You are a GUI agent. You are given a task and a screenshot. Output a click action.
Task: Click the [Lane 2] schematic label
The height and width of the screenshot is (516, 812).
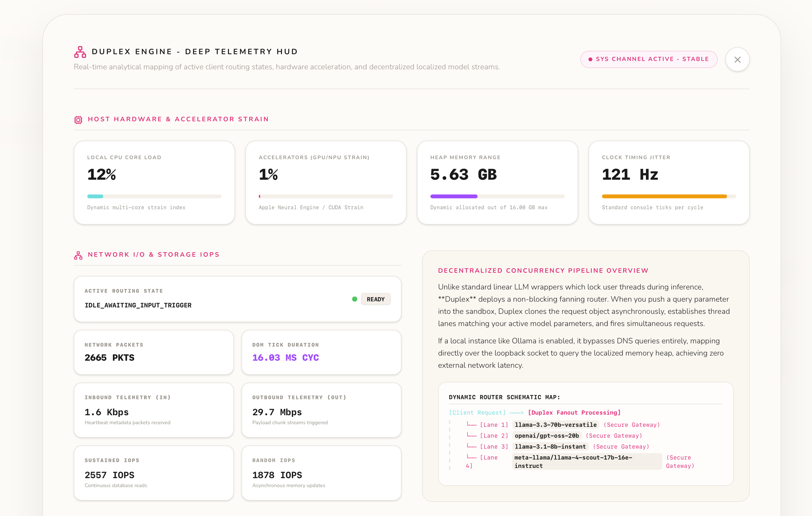click(494, 436)
